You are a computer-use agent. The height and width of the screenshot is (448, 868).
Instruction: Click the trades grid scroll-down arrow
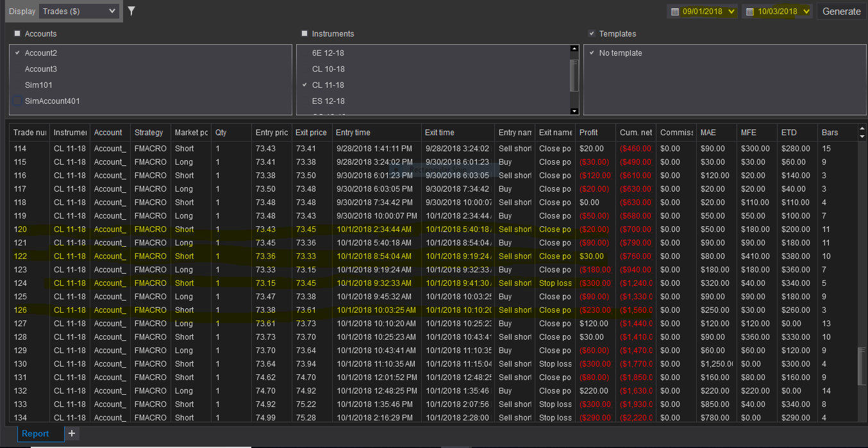click(862, 137)
